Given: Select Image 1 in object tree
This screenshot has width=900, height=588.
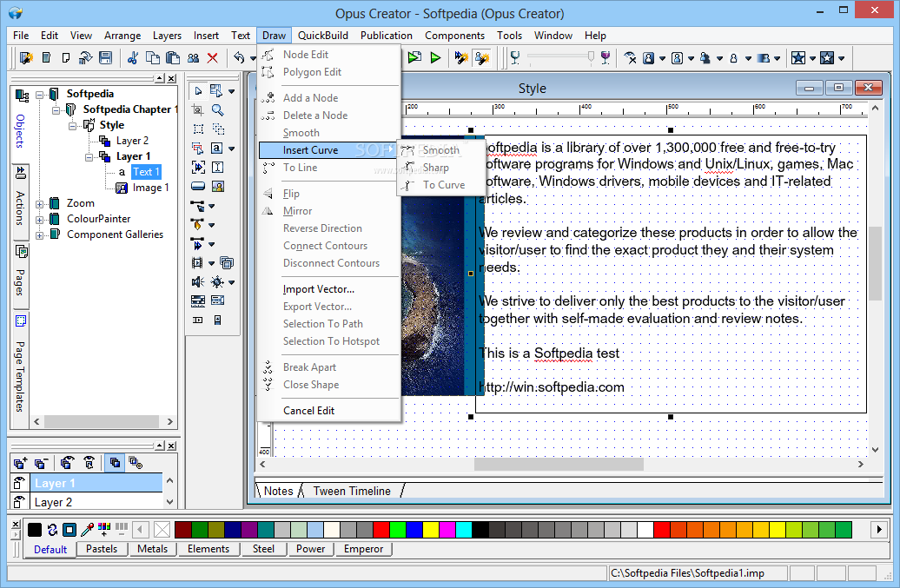Looking at the screenshot, I should click(150, 188).
